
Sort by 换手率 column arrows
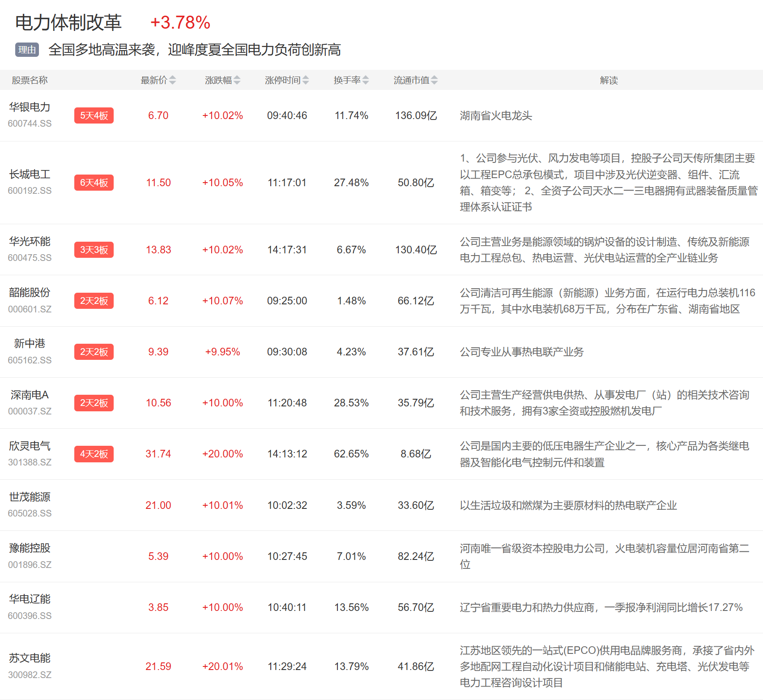pos(366,80)
